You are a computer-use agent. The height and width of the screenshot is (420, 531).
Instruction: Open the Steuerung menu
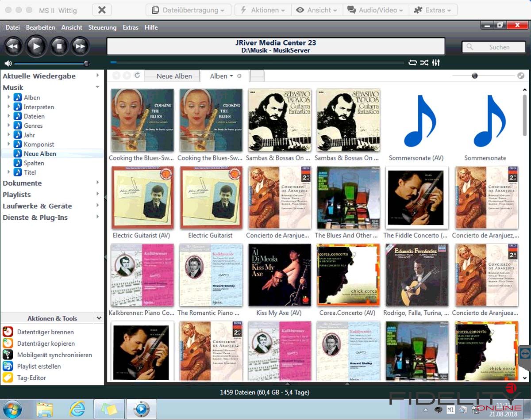102,27
